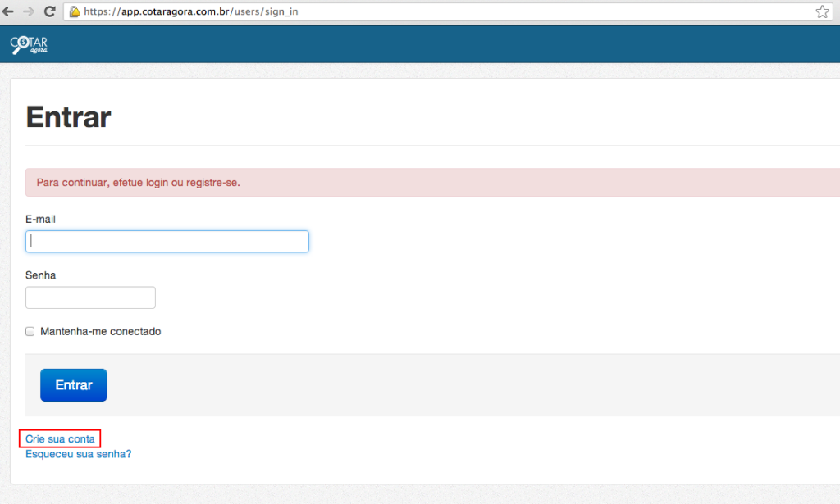Click the "Entrar" page heading

point(68,117)
